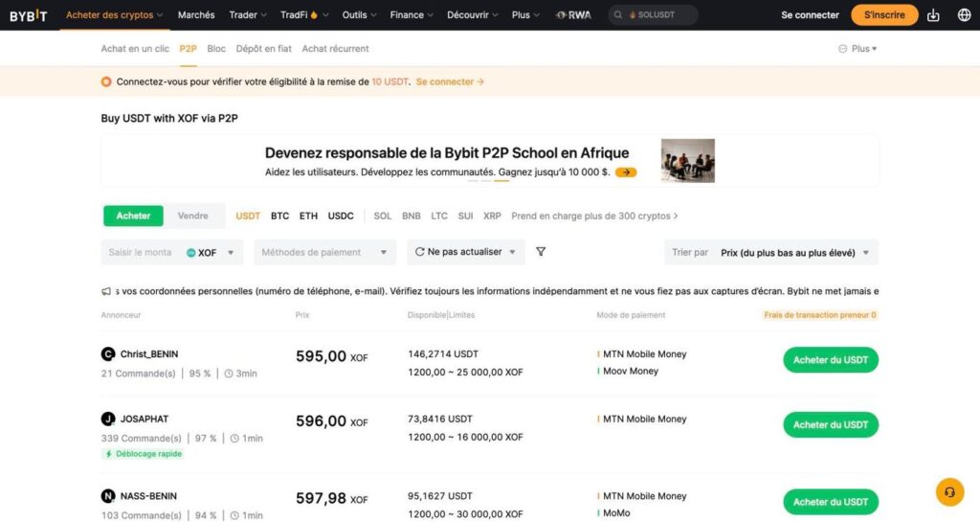Expand the Plus menu in navbar
Image resolution: width=980 pixels, height=522 pixels.
click(x=525, y=15)
